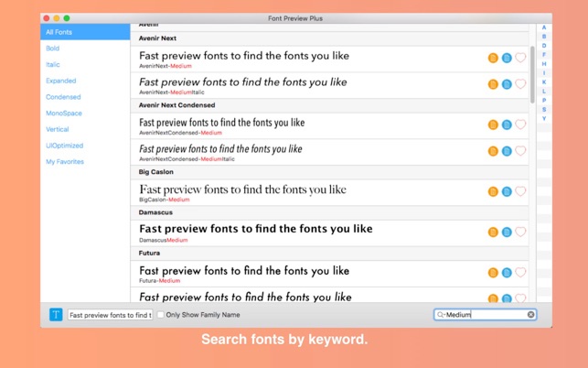Click orange icon for BigCaslon-Medium row

pyautogui.click(x=493, y=191)
